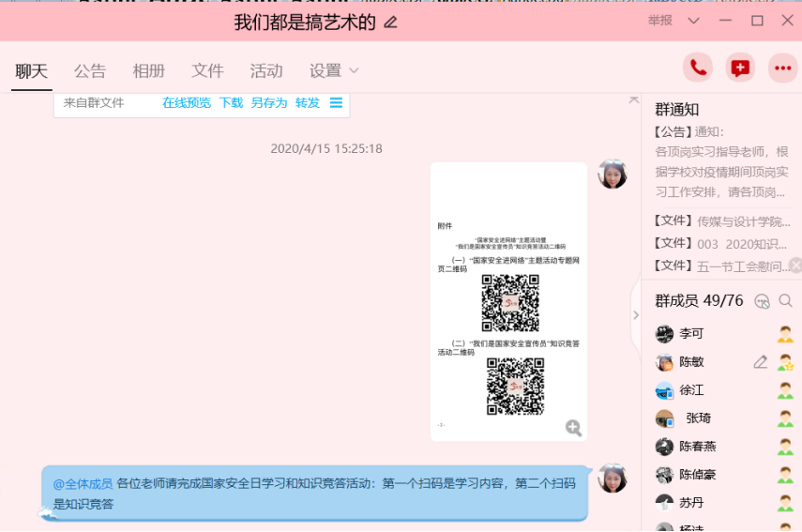Image resolution: width=802 pixels, height=532 pixels.
Task: Go to the 文件 tab
Action: tap(207, 70)
